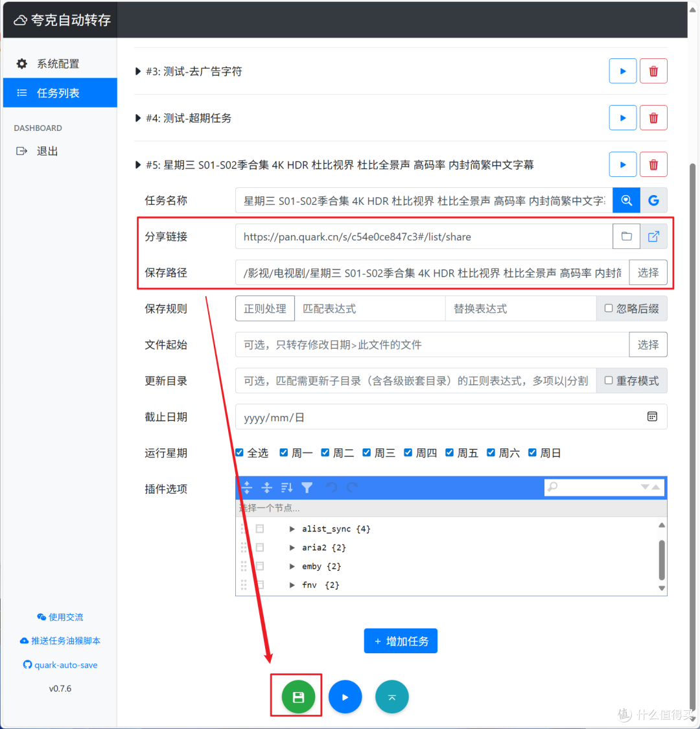Delete task #4 via trash icon
Viewport: 700px width, 729px height.
653,118
